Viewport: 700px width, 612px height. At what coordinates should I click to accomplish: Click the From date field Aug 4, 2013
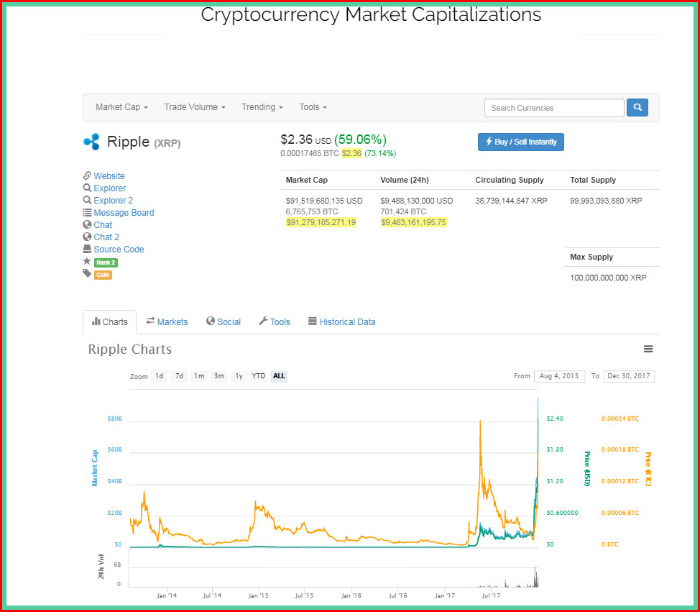coord(559,376)
